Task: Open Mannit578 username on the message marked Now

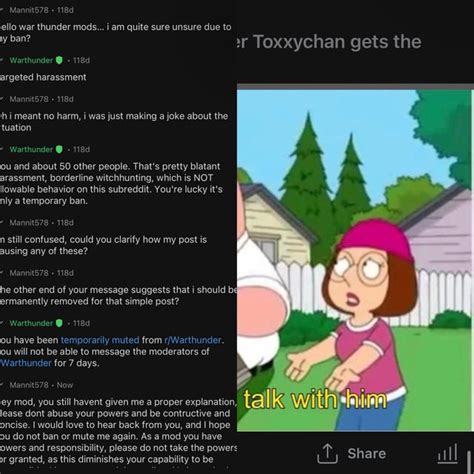Action: coord(29,385)
